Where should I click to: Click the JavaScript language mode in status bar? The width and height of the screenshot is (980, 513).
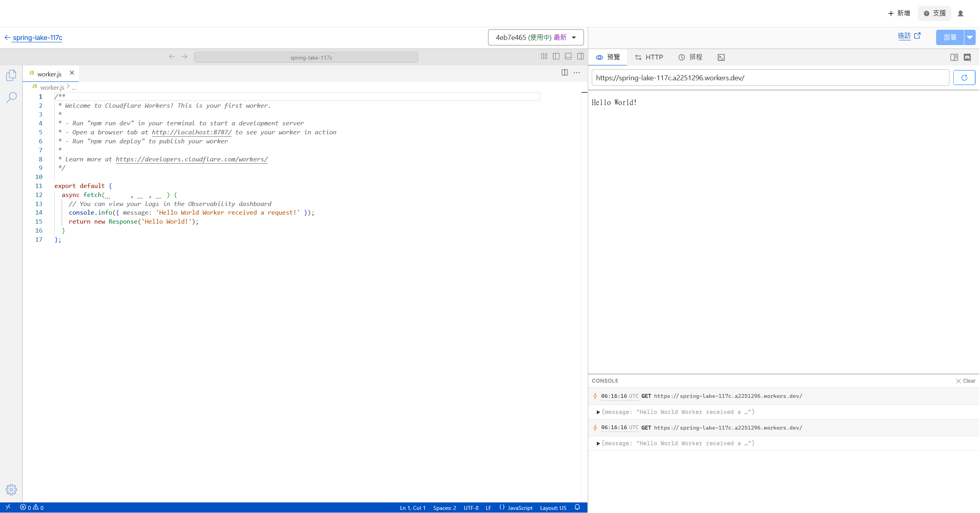click(516, 508)
